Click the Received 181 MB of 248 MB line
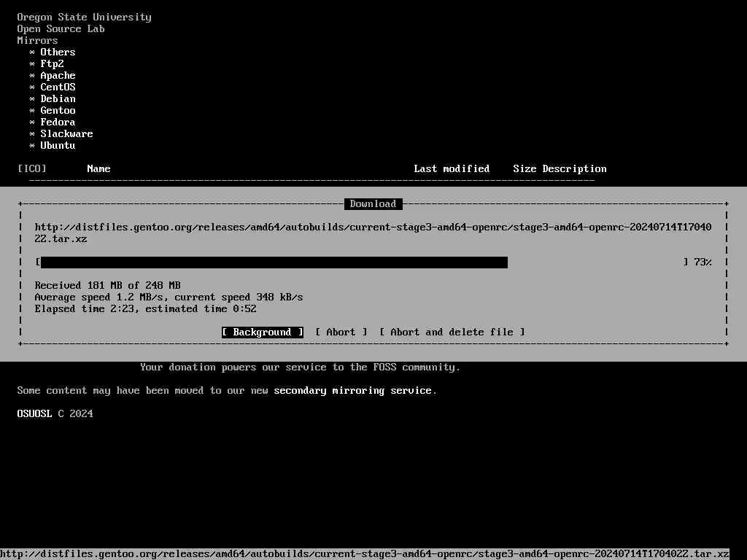 click(x=108, y=285)
